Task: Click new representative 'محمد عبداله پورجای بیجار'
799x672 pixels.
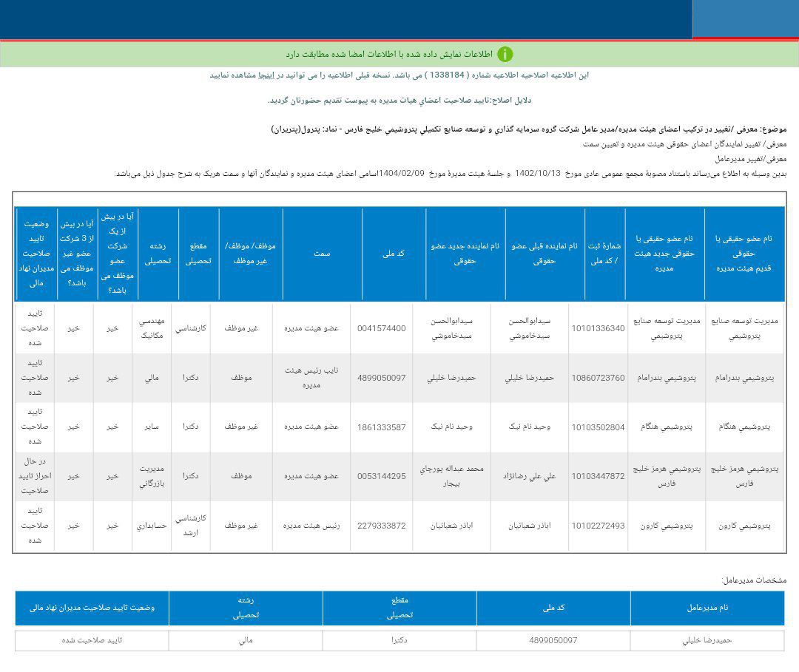Action: click(x=451, y=476)
